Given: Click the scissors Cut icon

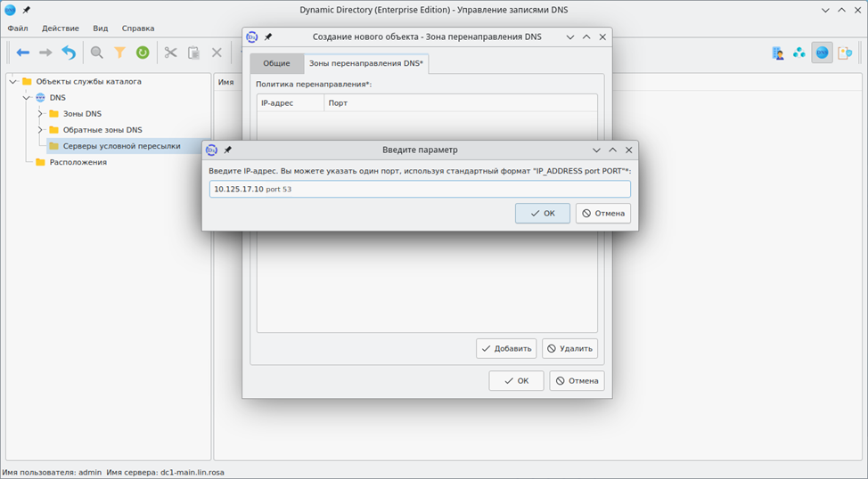Looking at the screenshot, I should [x=170, y=53].
